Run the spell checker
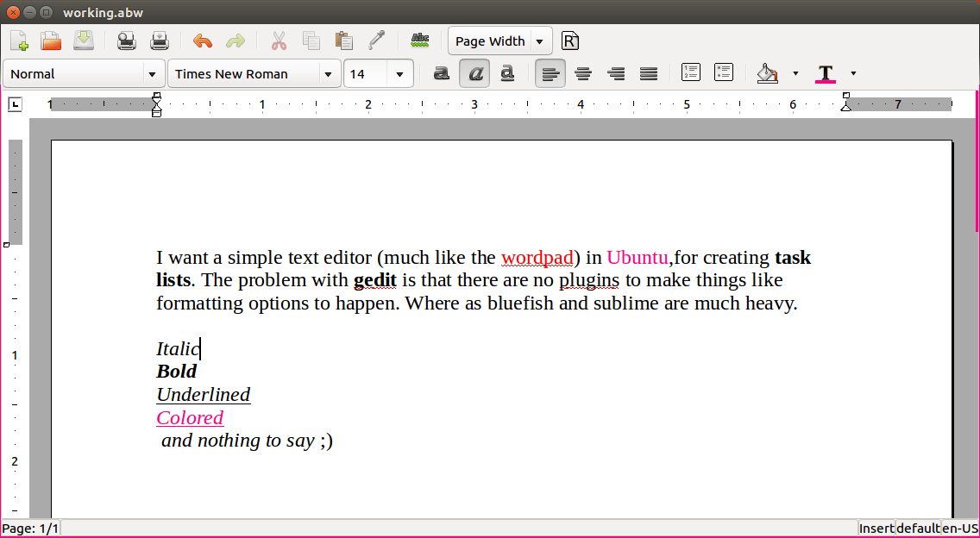This screenshot has width=980, height=538. (x=420, y=41)
